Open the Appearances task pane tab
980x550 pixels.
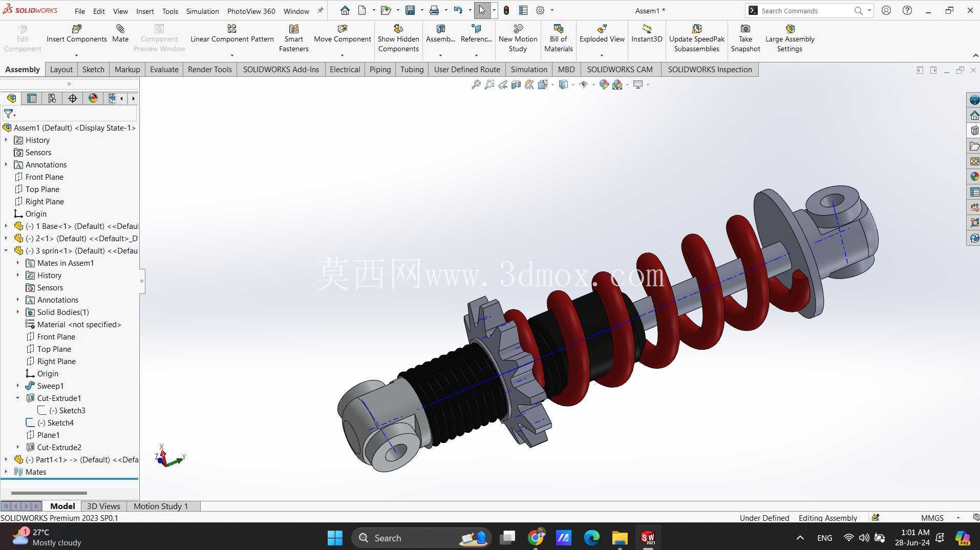974,177
